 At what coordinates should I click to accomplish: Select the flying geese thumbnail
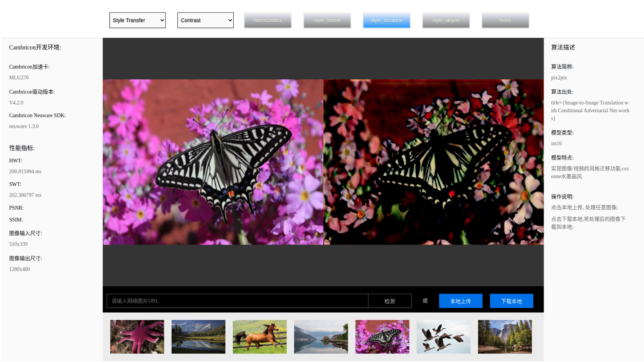[x=444, y=337]
